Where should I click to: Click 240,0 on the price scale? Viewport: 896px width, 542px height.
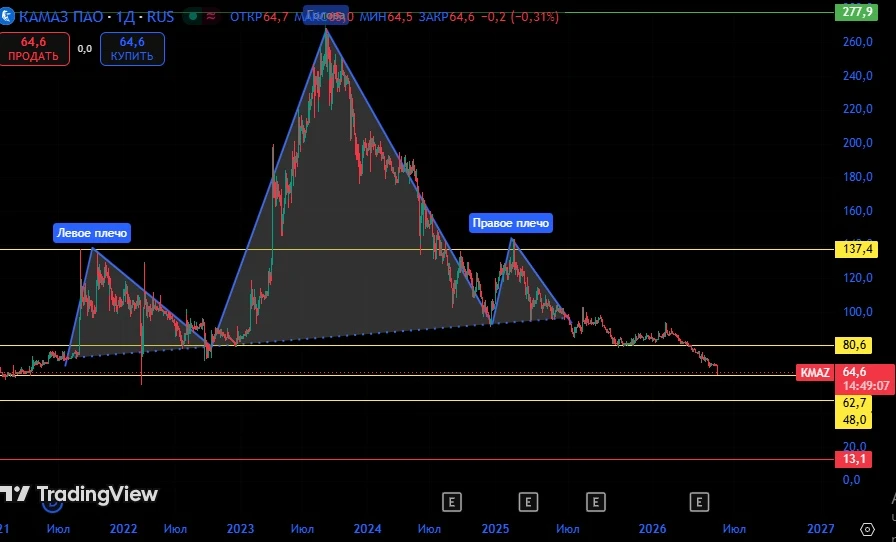tap(858, 75)
